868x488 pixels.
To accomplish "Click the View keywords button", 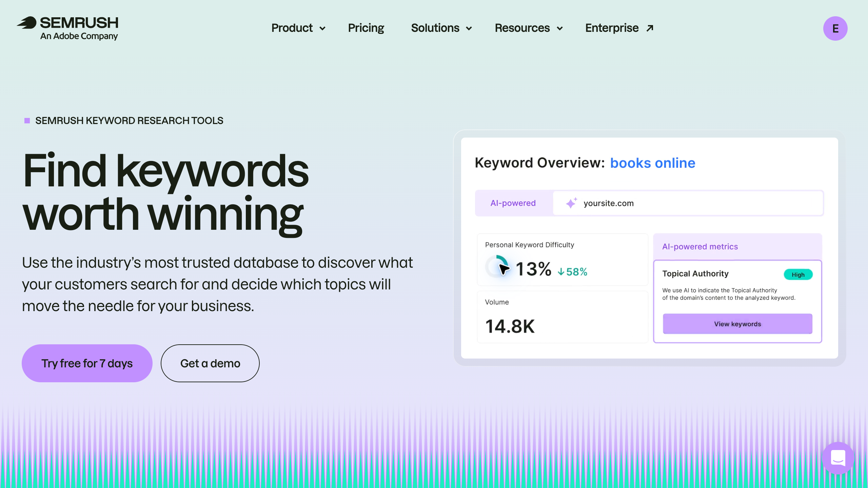I will [x=737, y=324].
